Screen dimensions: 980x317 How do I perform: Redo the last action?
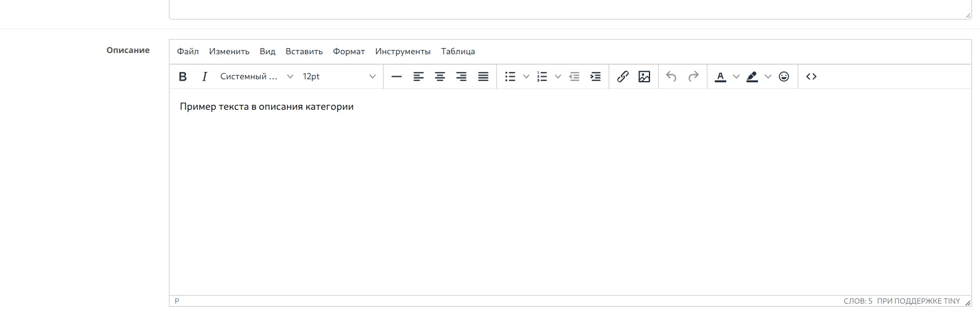coord(693,76)
